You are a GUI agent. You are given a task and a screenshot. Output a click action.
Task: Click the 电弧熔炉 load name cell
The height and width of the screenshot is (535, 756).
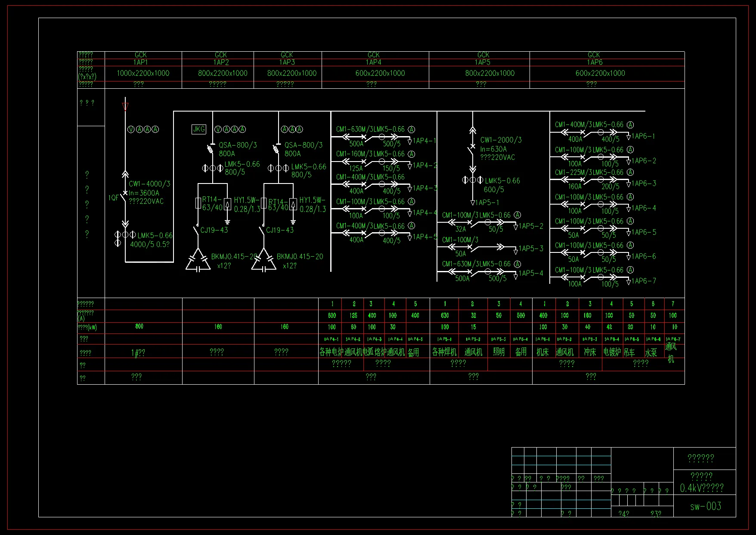(375, 352)
